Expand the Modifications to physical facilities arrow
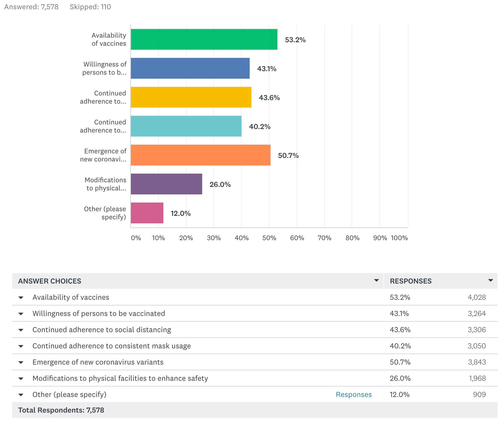 [21, 379]
